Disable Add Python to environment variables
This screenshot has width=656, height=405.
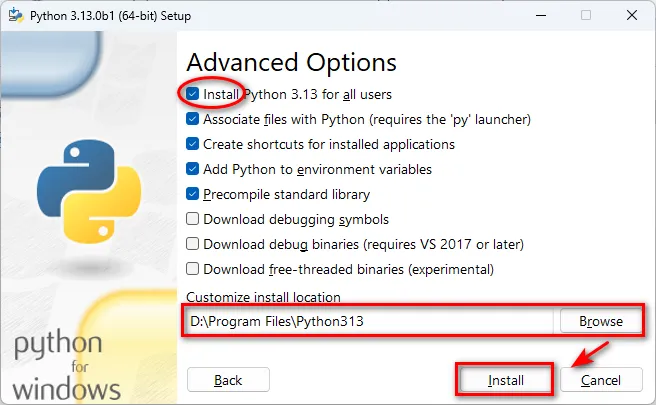pyautogui.click(x=192, y=169)
